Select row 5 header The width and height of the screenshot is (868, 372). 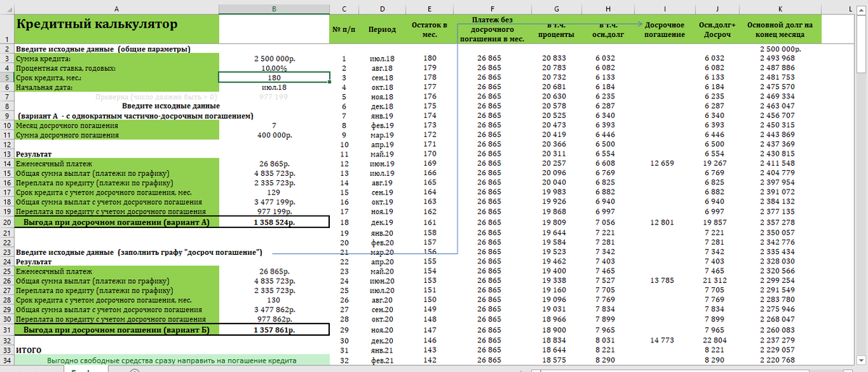coord(7,77)
